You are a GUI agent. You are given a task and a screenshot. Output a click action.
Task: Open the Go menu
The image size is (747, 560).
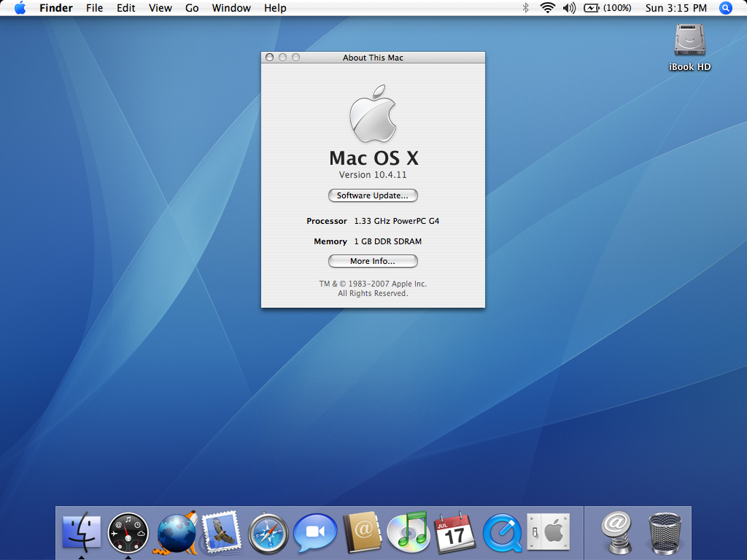(x=192, y=8)
